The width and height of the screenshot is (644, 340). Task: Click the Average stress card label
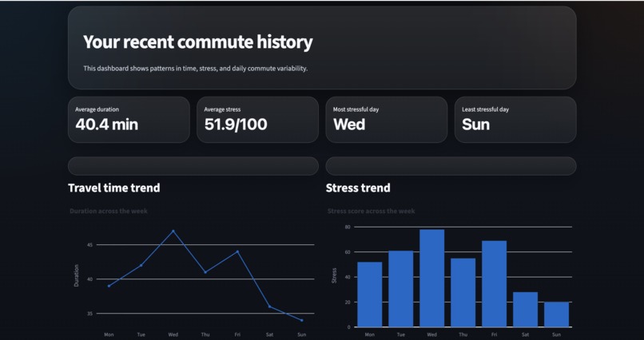tap(222, 109)
